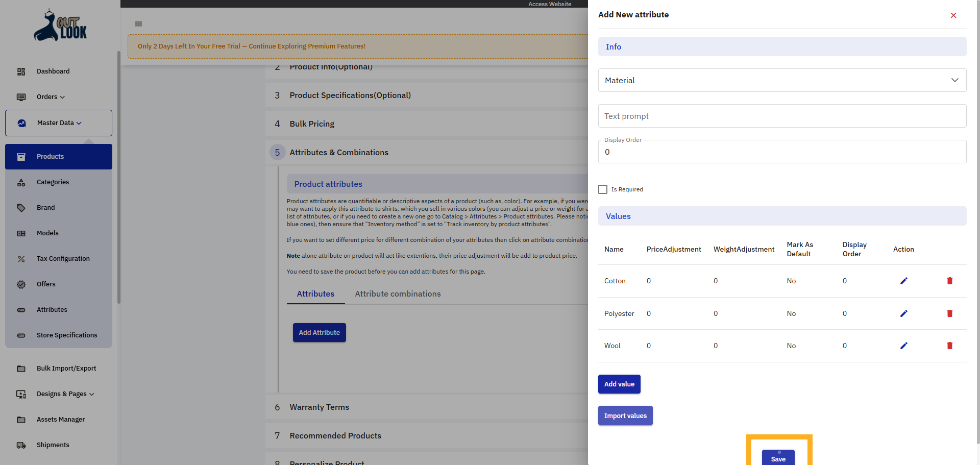980x465 pixels.
Task: Click the Text prompt input field
Action: tap(781, 116)
